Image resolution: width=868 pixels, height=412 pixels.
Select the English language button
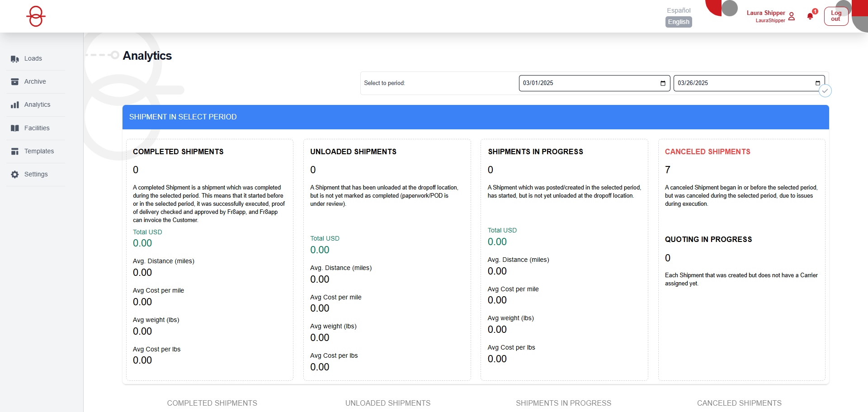(x=679, y=22)
